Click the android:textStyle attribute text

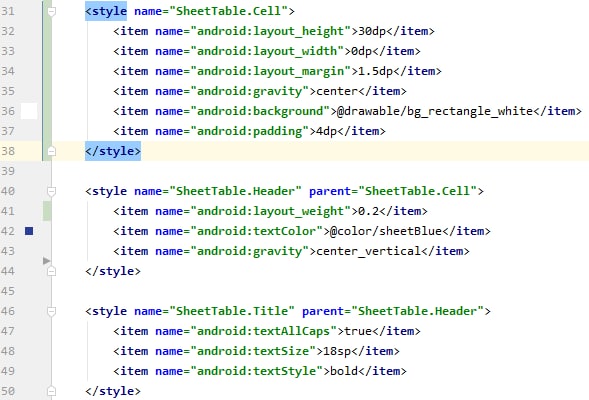(257, 371)
